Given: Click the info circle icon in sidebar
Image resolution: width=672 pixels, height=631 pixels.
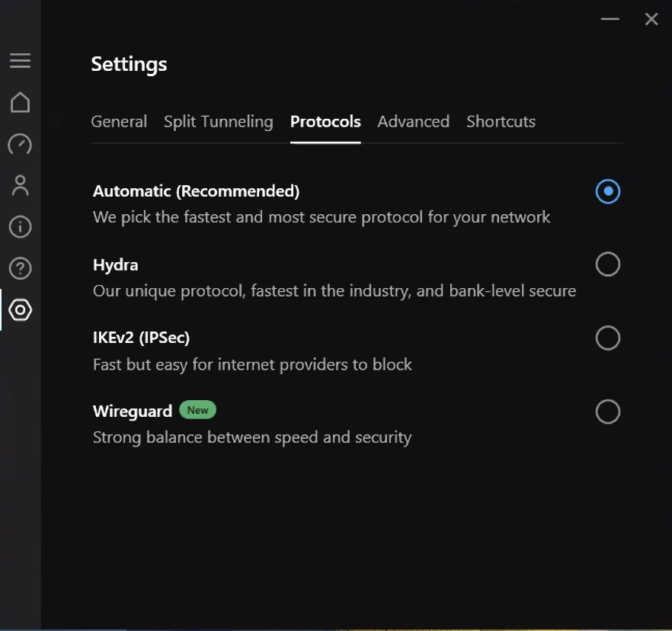Looking at the screenshot, I should click(20, 227).
